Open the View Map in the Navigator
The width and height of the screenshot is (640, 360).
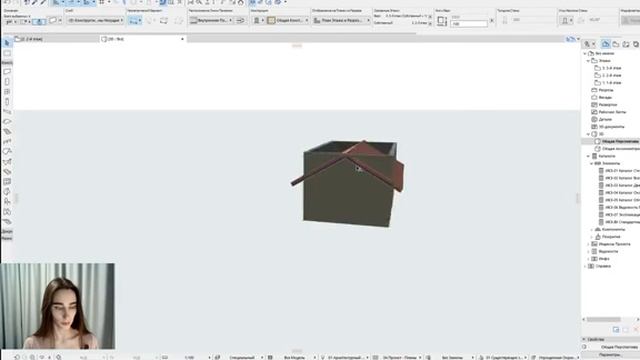pos(616,44)
